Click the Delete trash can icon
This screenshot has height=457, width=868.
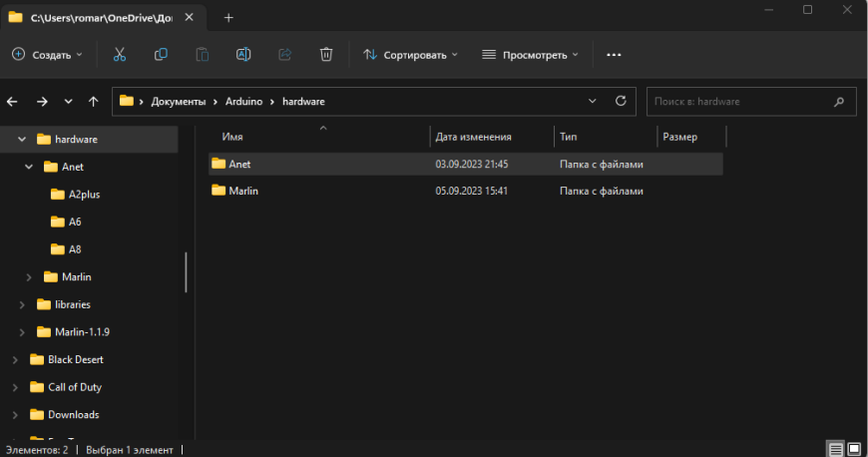pyautogui.click(x=326, y=55)
